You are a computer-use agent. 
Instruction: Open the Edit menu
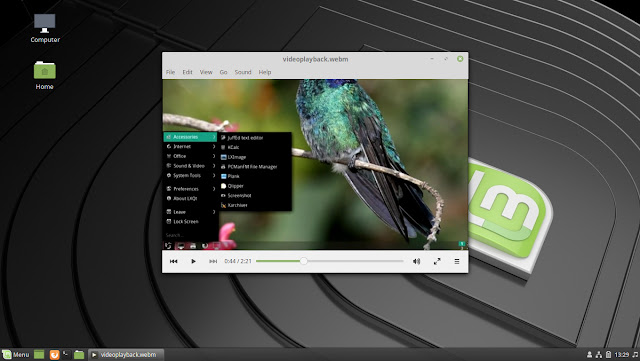[x=187, y=72]
